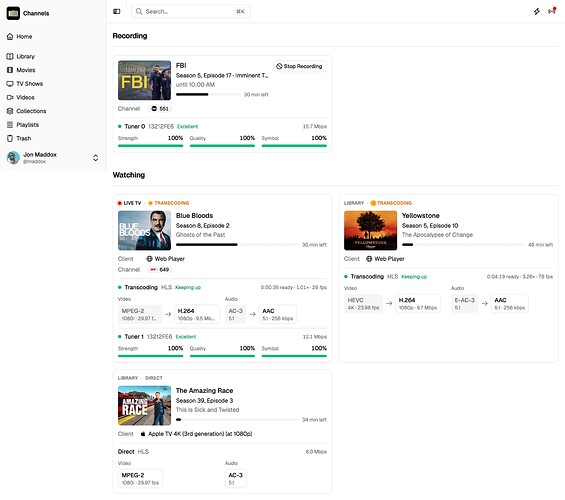Click the Tuner 0 'Excellent' status text
This screenshot has height=500, width=565.
(188, 126)
